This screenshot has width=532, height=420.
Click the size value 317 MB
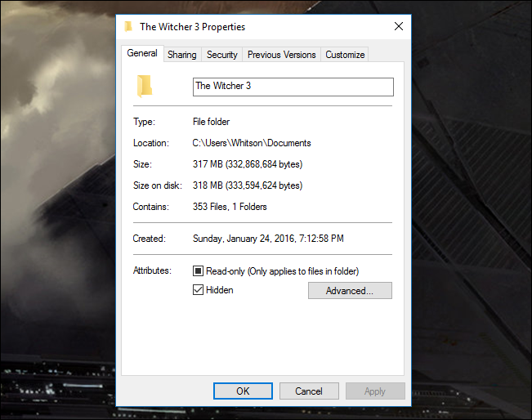click(248, 164)
